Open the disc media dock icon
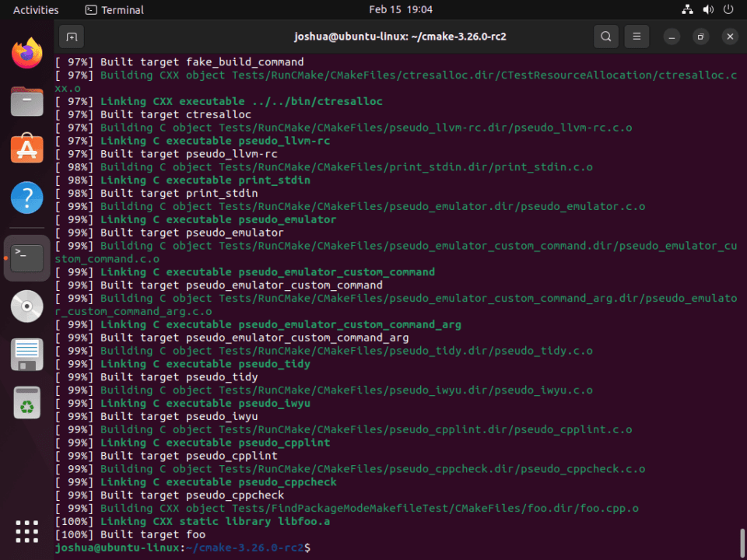Screen dimensions: 747x560 point(26,306)
